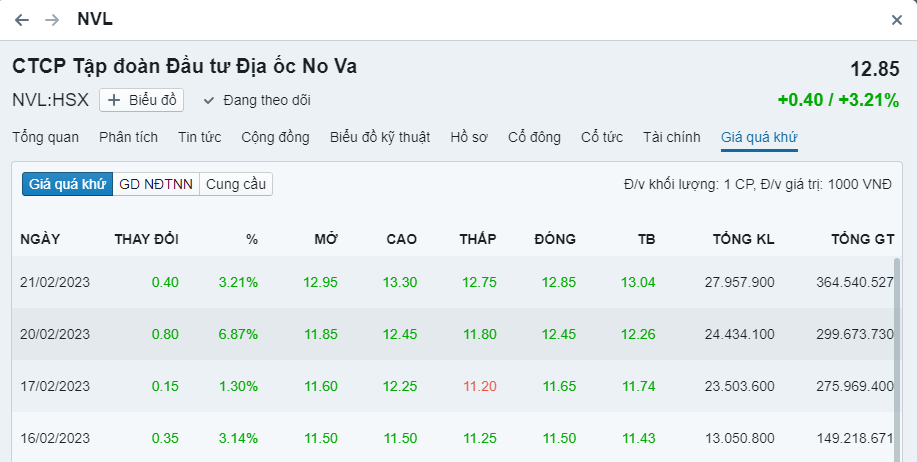Click the forward arrow icon

point(52,20)
